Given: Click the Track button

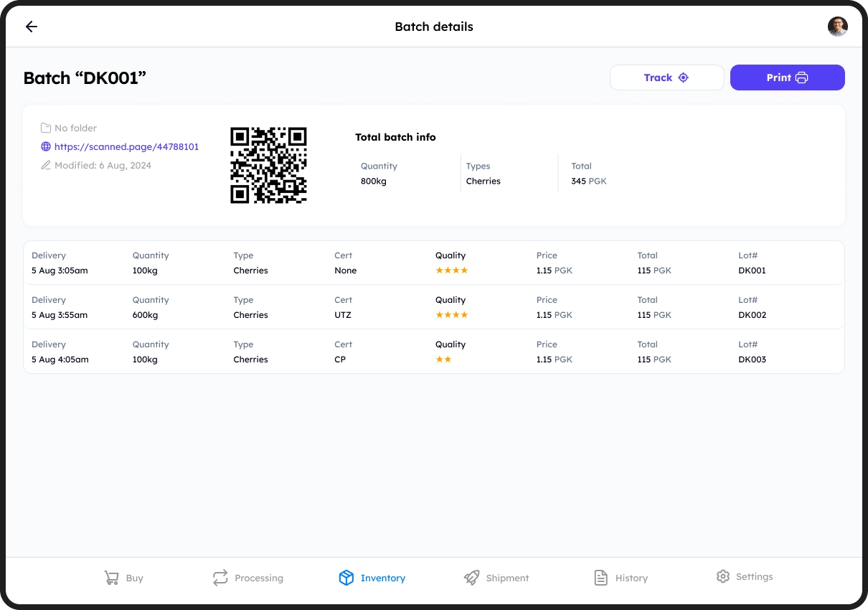Looking at the screenshot, I should pos(667,78).
